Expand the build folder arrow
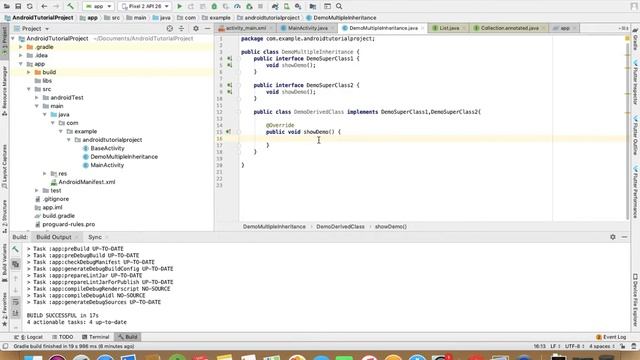 coord(29,72)
